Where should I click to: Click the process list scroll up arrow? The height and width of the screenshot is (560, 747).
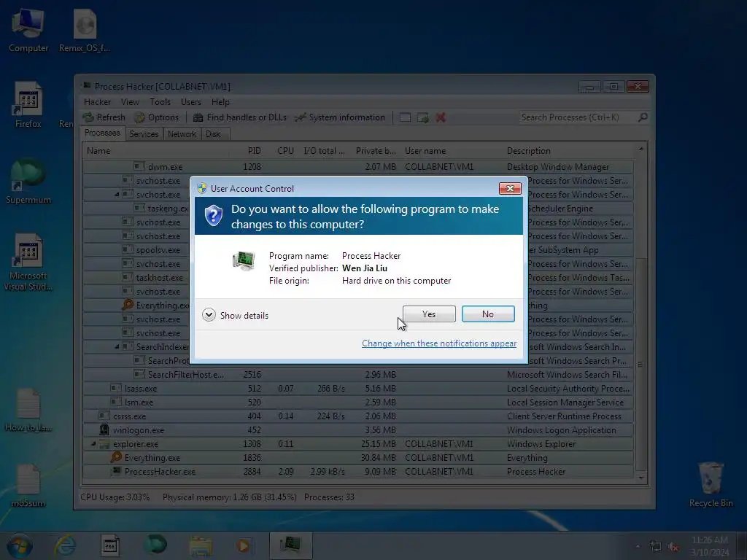coord(640,149)
